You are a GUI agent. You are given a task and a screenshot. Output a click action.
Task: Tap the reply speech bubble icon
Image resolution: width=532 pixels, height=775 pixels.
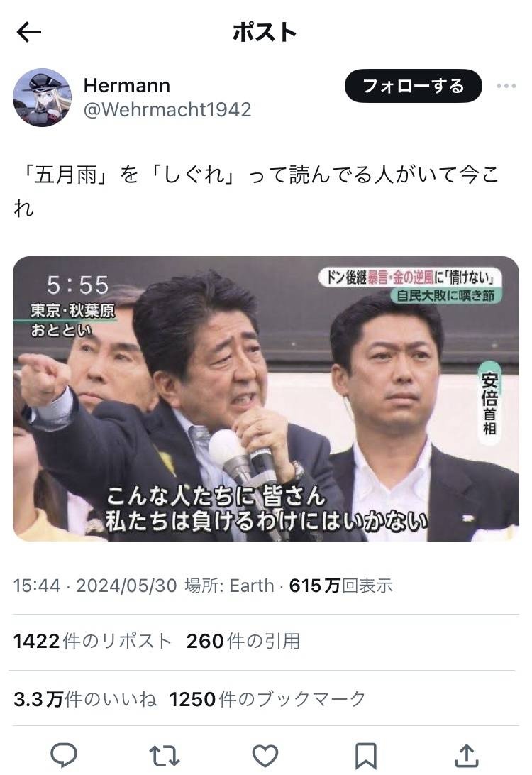tap(65, 756)
